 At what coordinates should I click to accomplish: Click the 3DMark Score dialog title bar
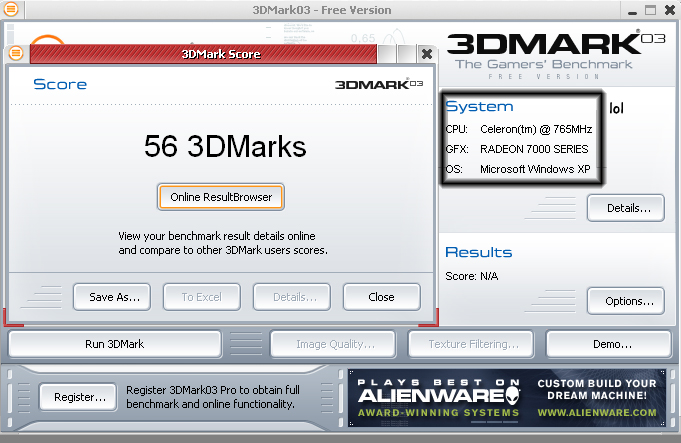click(203, 54)
